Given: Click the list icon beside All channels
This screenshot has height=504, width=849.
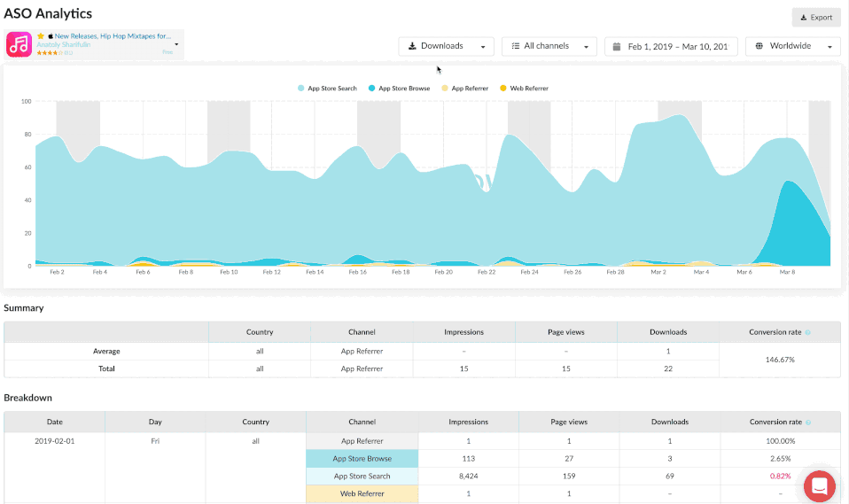Looking at the screenshot, I should pos(516,46).
